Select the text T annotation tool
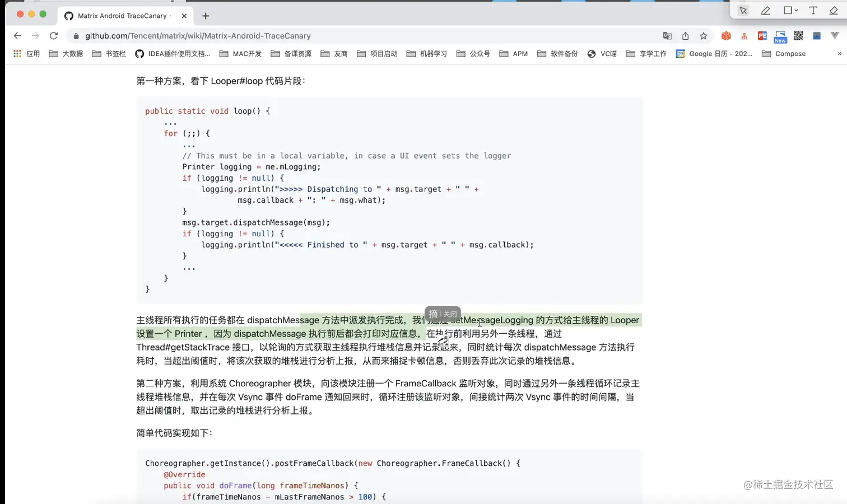 [x=813, y=11]
